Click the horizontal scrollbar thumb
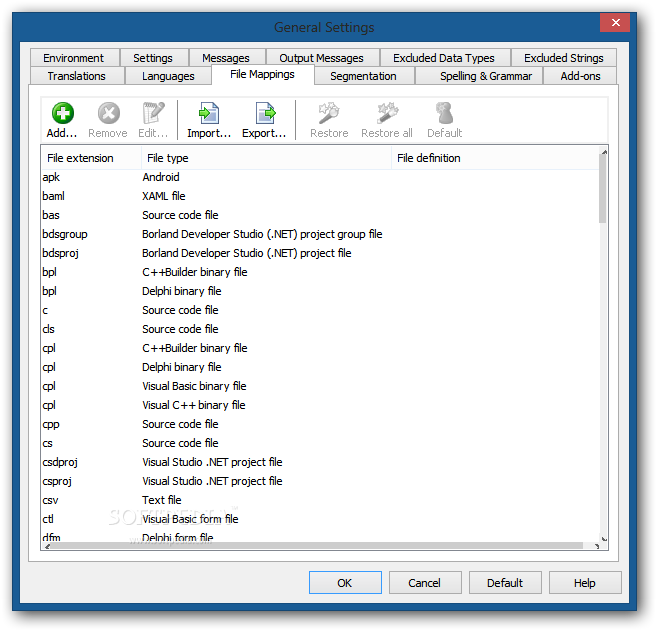Image resolution: width=657 pixels, height=631 pixels. coord(317,546)
